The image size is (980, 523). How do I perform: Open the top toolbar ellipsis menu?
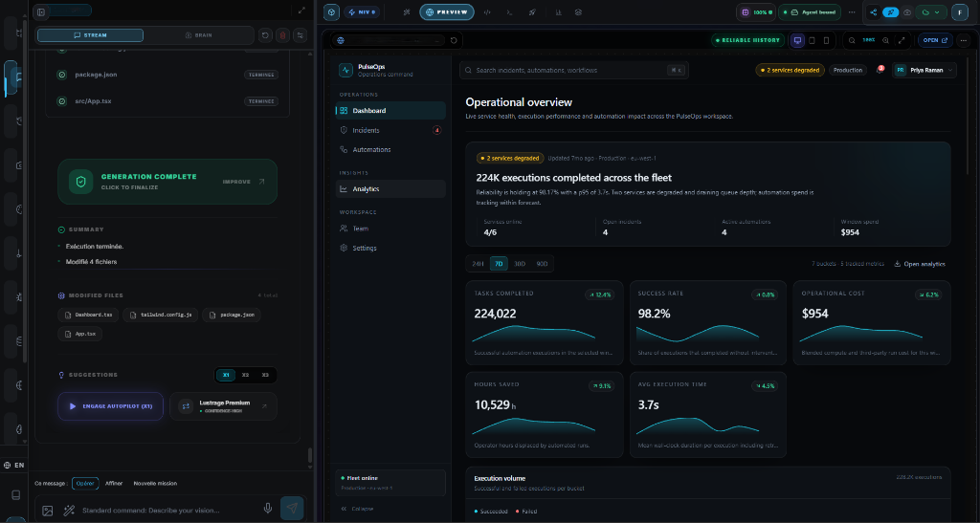click(852, 11)
